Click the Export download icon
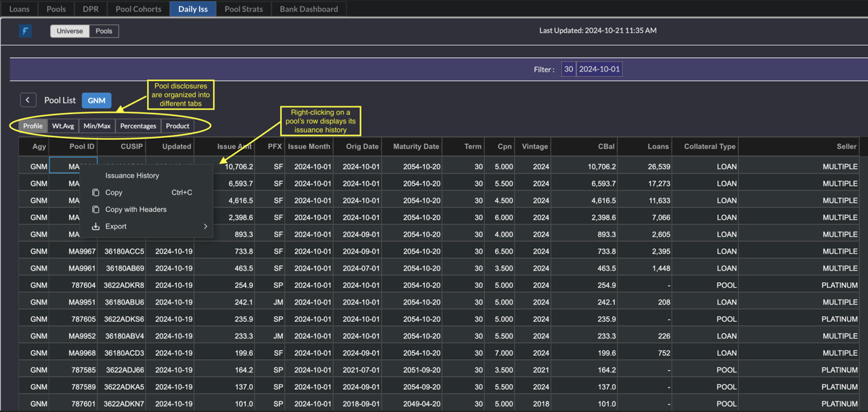Viewport: 868px width, 412px height. (x=96, y=226)
